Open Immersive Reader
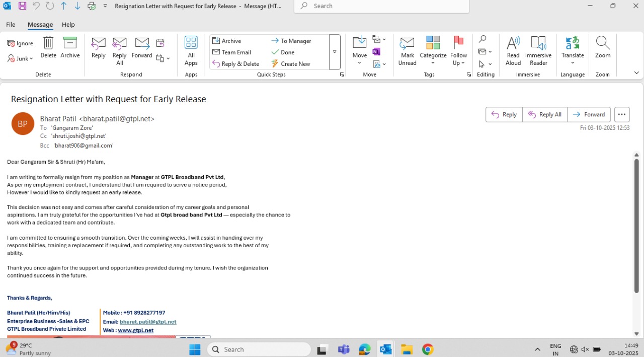The width and height of the screenshot is (644, 357). coord(538,51)
